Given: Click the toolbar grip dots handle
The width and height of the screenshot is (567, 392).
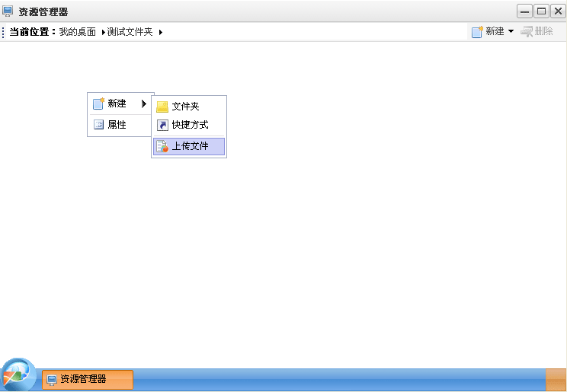Looking at the screenshot, I should [3, 32].
